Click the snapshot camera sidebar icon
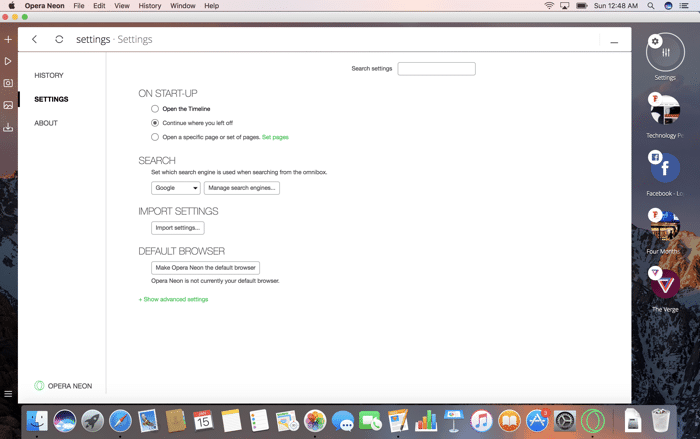700x439 pixels. coord(8,83)
